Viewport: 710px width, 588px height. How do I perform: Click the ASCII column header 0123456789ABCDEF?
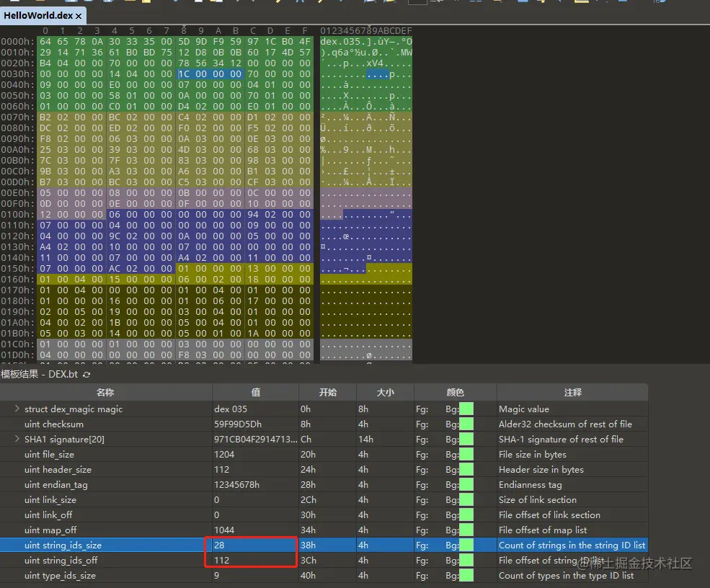[x=366, y=31]
